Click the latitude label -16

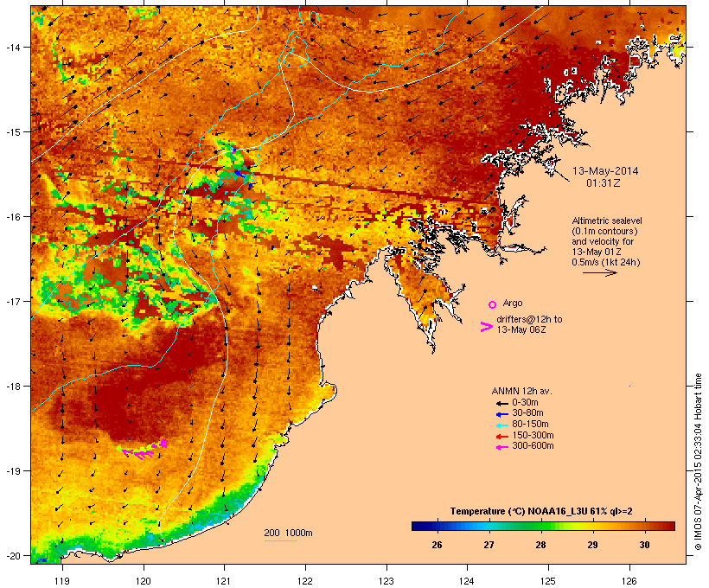tap(12, 217)
